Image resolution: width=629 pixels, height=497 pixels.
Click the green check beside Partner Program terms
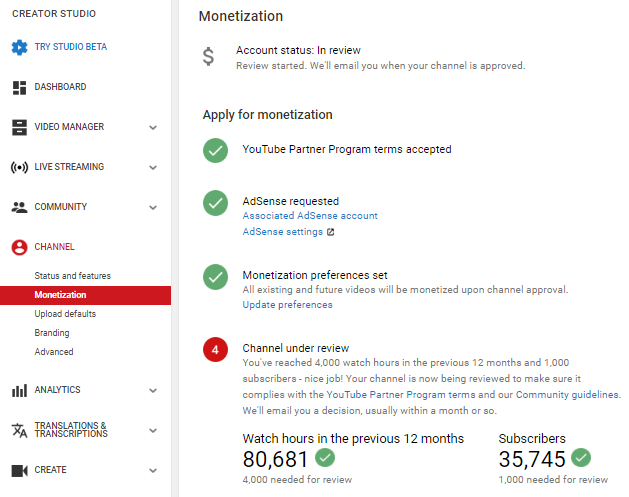click(x=215, y=150)
